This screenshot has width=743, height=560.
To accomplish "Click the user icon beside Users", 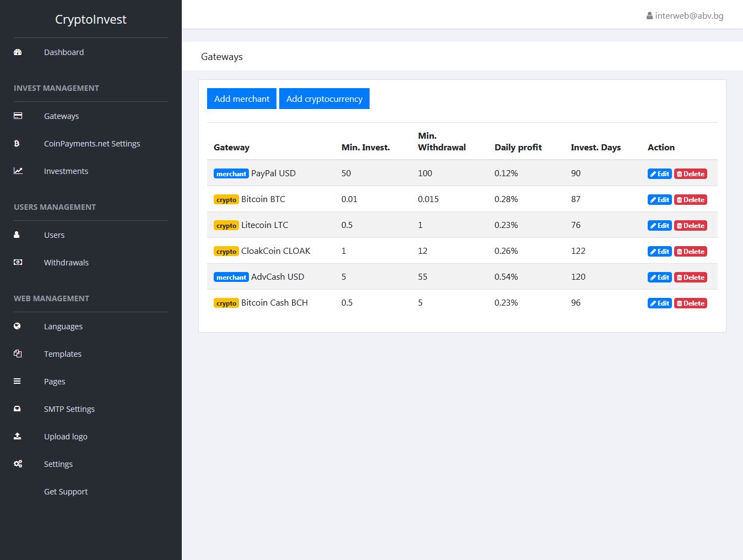I will (x=17, y=235).
